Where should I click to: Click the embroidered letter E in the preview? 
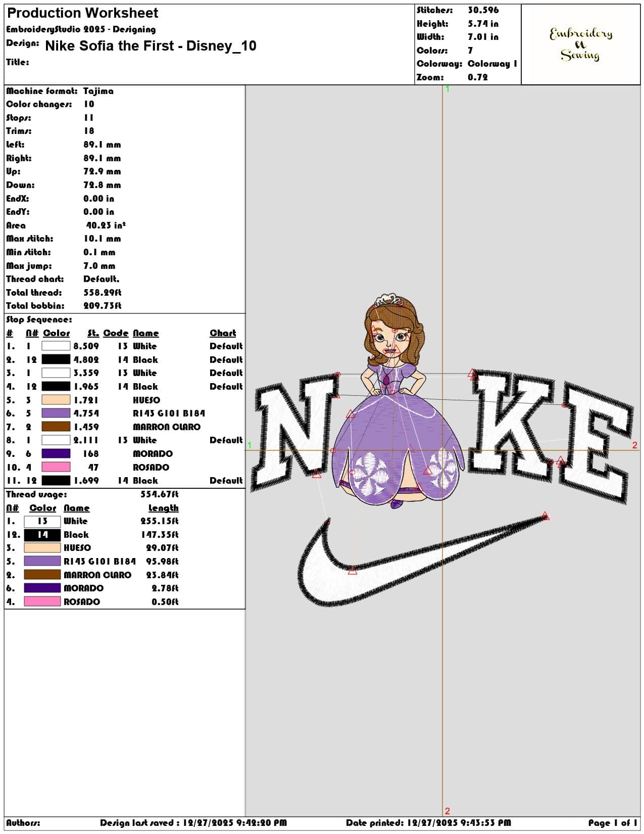point(596,442)
